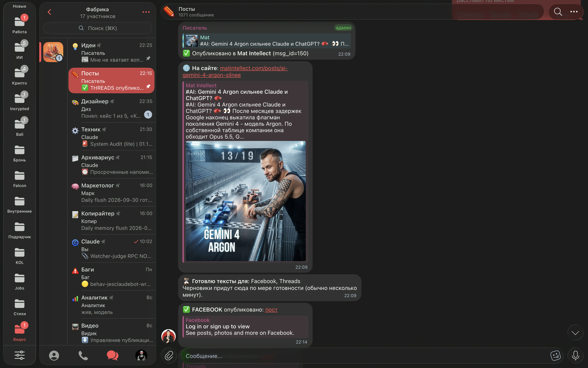Switch to the Крипто folder

[20, 76]
